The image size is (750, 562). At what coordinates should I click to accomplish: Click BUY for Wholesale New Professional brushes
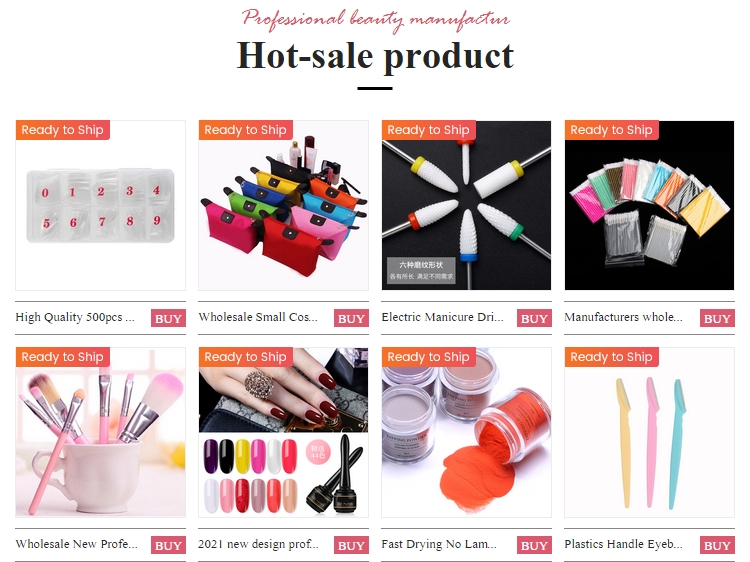click(x=168, y=545)
